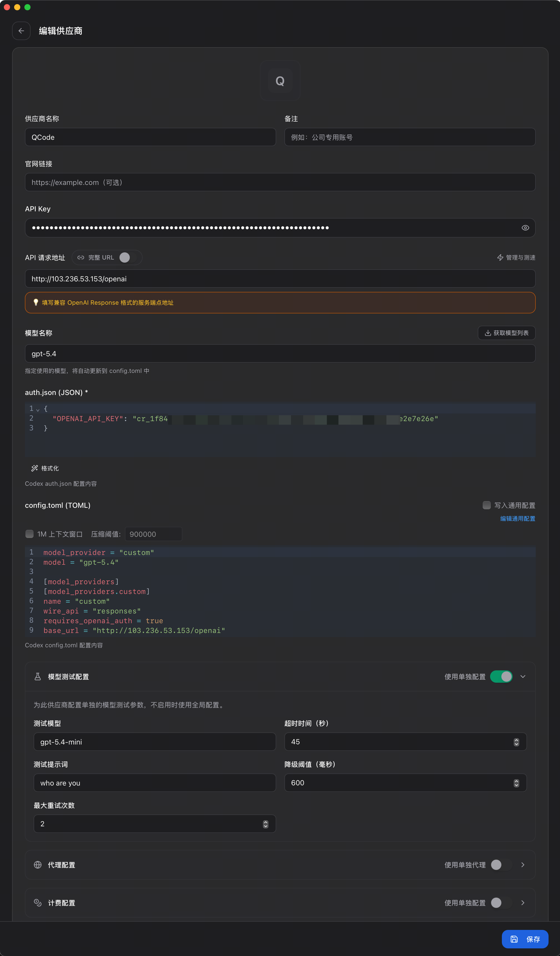Toggle the 完整 URL switch

(127, 258)
